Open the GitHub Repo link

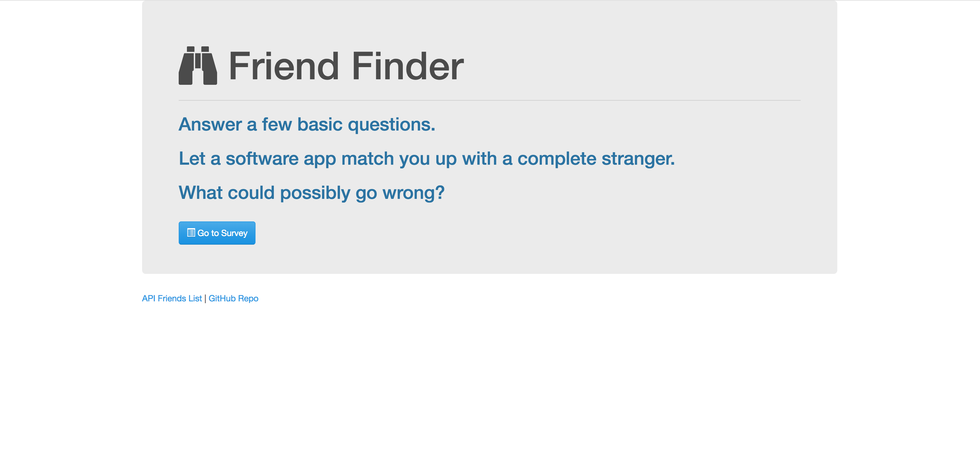(233, 298)
